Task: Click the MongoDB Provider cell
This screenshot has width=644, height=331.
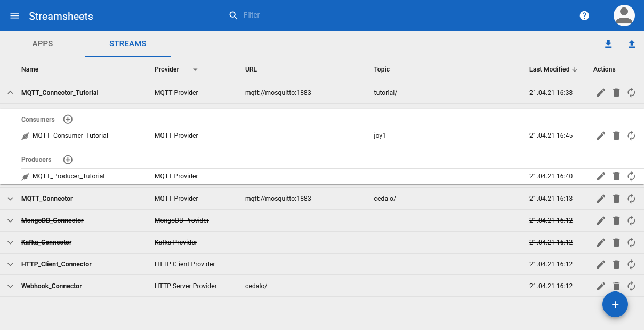Action: 182,220
